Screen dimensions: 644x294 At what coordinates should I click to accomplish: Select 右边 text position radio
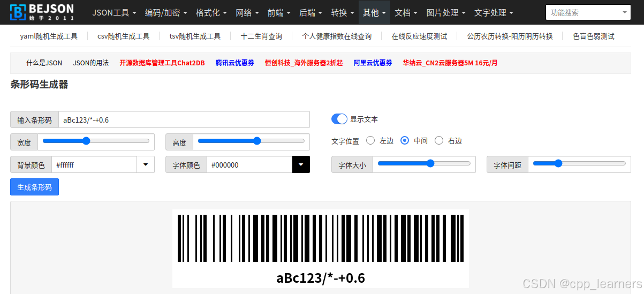point(439,140)
